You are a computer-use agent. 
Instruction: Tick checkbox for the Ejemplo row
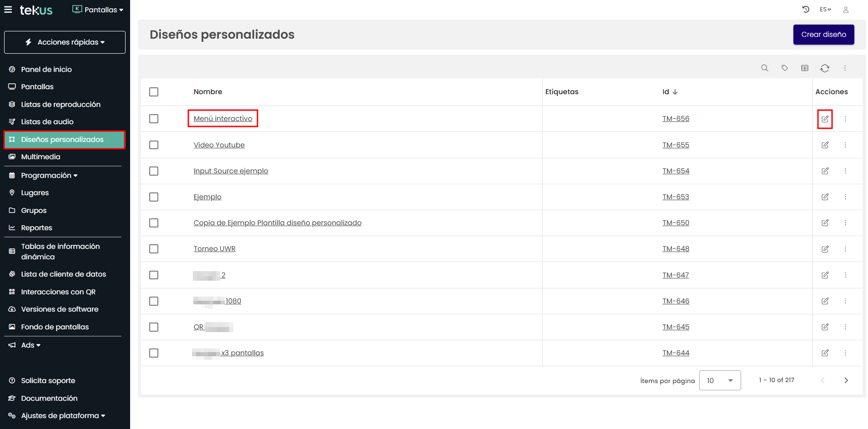(x=154, y=197)
